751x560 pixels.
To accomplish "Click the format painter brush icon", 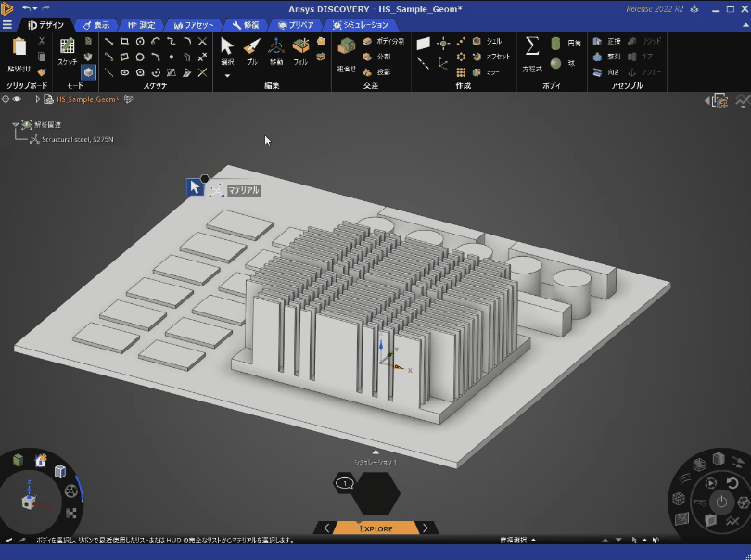I will (x=42, y=72).
